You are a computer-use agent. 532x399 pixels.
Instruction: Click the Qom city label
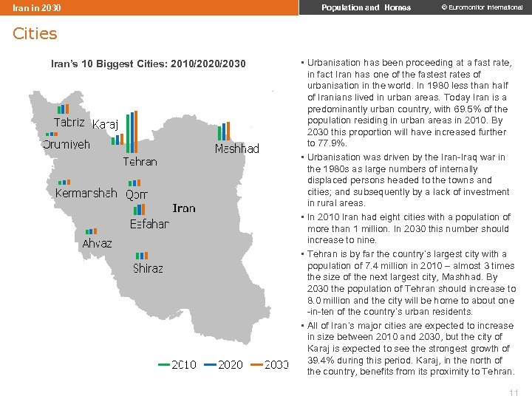[x=137, y=195]
